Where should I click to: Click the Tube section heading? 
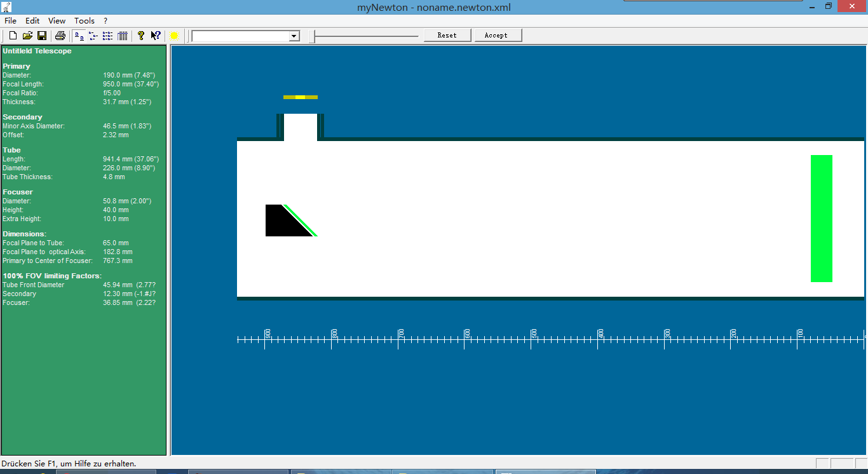pos(11,150)
